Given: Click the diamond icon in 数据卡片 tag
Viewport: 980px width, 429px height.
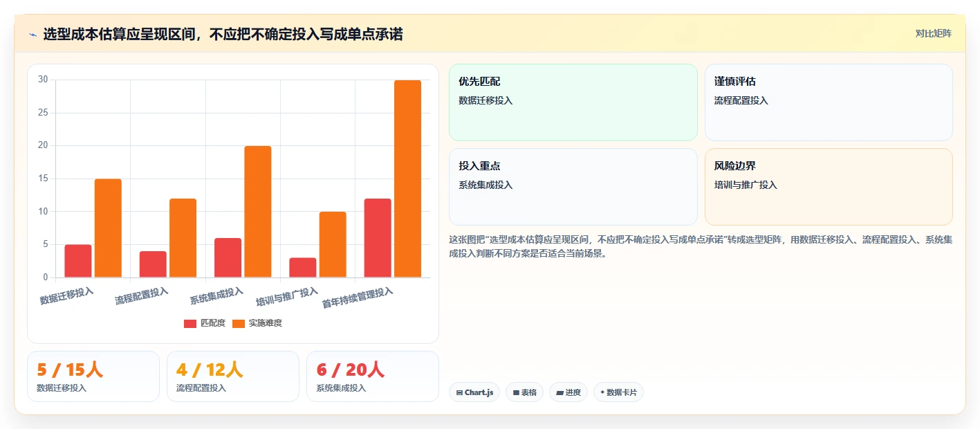Looking at the screenshot, I should tap(602, 392).
